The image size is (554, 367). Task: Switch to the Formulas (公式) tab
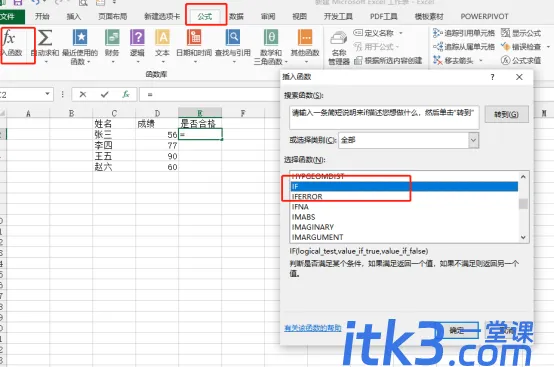[x=205, y=16]
